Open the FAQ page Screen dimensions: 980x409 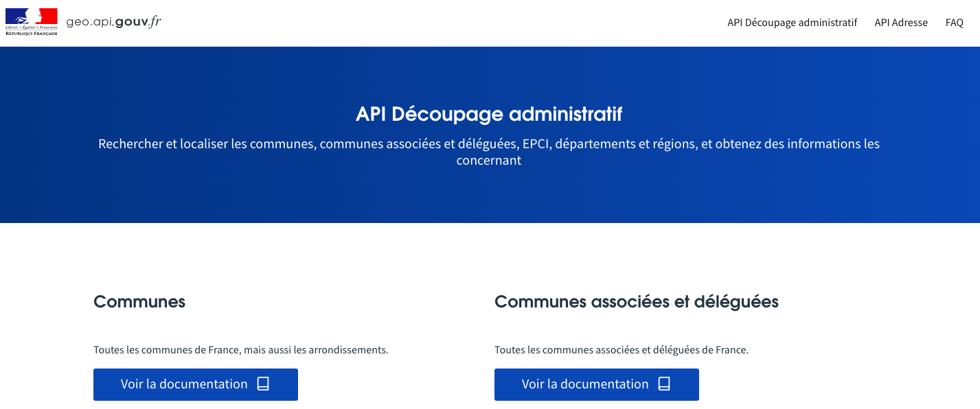(x=955, y=23)
